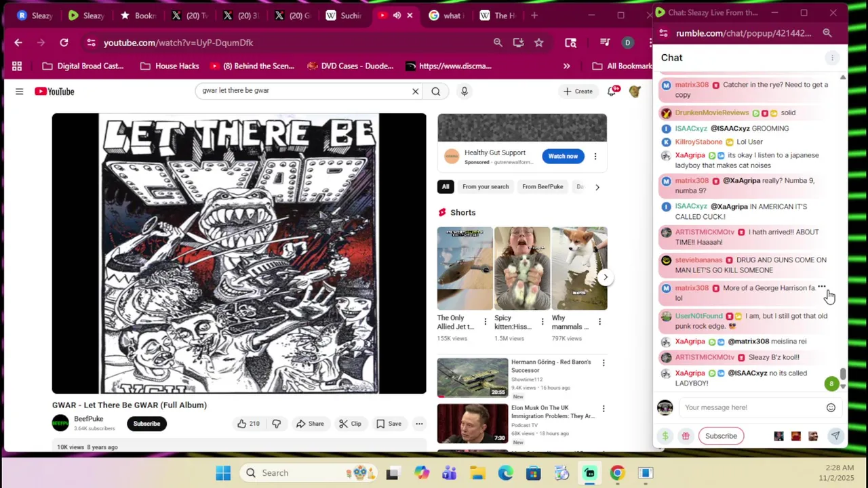Open The Only Allied Jet short thumbnail

tap(465, 268)
